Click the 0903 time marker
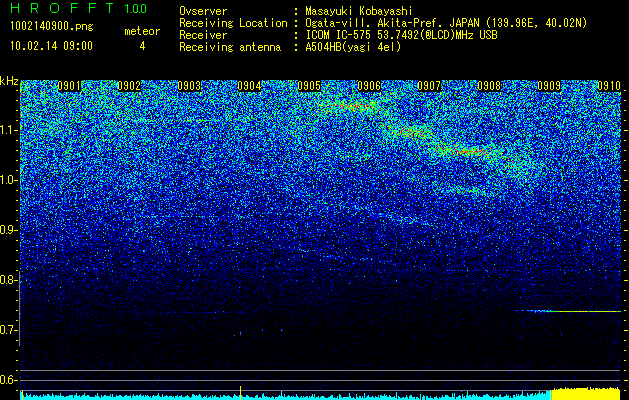The image size is (629, 400). click(189, 86)
